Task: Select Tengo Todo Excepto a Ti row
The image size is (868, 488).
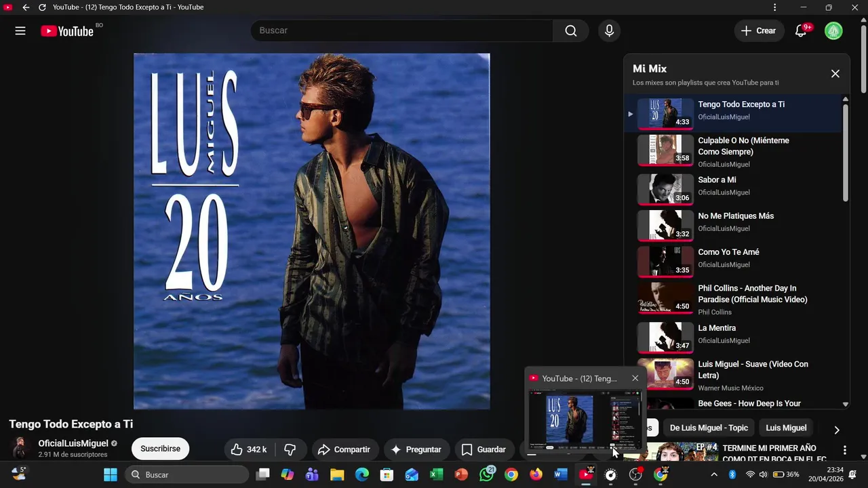Action: point(733,113)
